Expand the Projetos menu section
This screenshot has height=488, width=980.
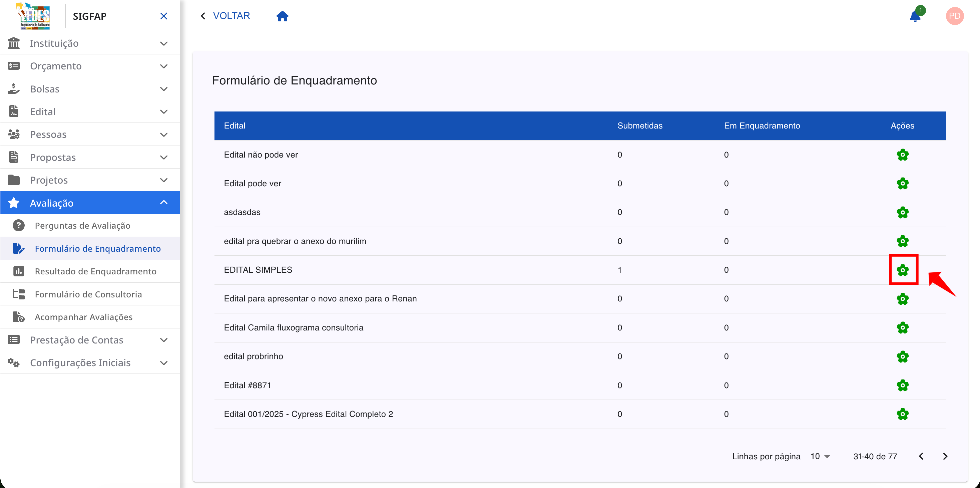tap(164, 180)
